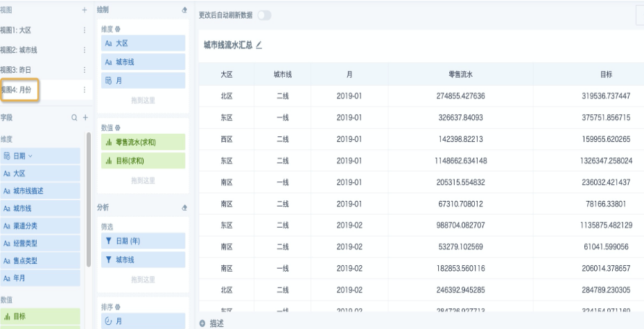Toggle 更改后自动刷新数据 switch

coord(264,15)
